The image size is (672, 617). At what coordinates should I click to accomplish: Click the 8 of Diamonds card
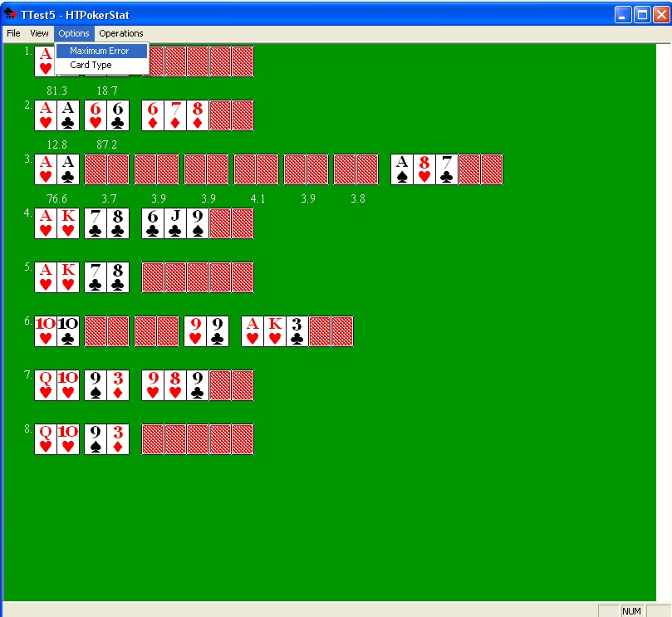coord(198,115)
